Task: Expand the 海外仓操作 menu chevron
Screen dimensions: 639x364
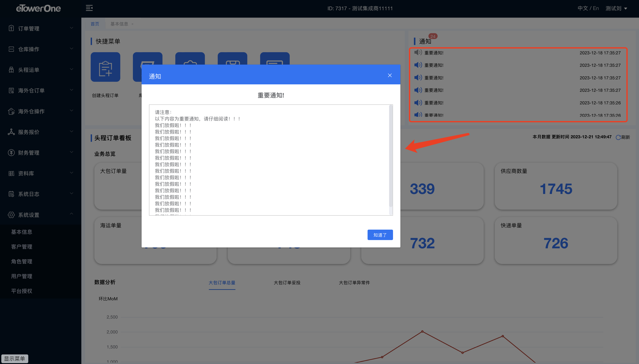Action: click(x=72, y=111)
